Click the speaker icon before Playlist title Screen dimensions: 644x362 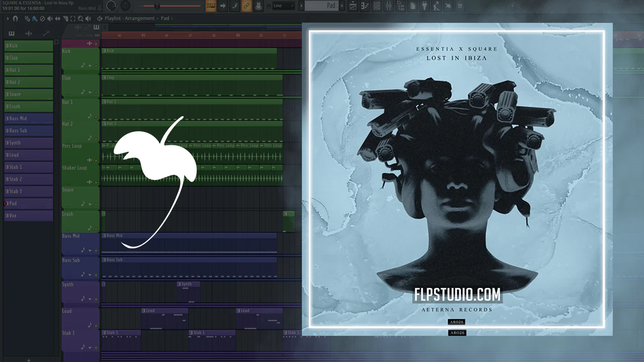click(x=100, y=19)
